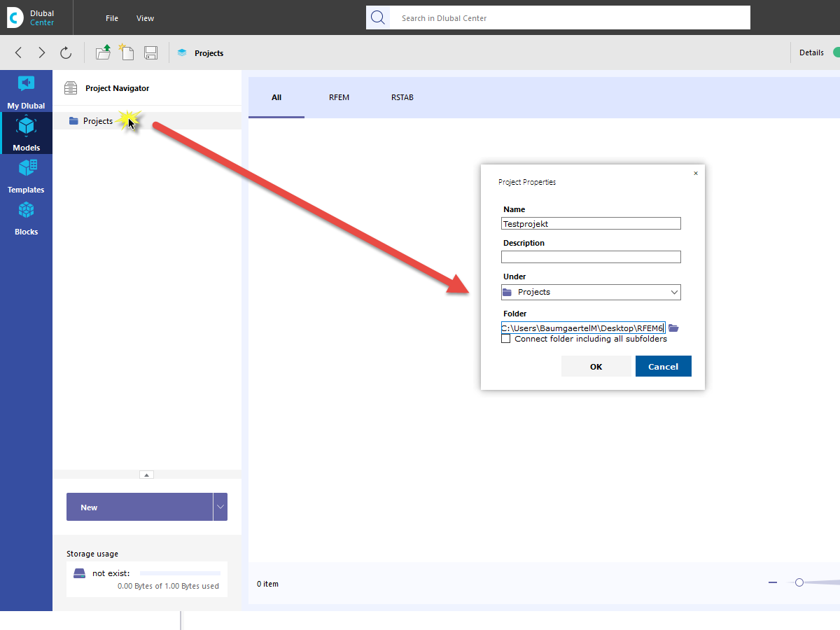Refresh the view with reload icon

(x=66, y=52)
